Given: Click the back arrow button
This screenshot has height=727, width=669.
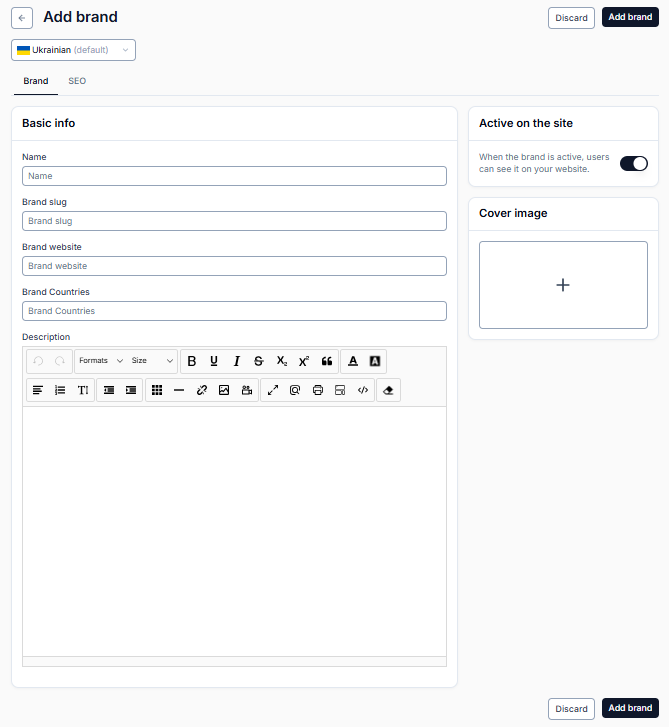Looking at the screenshot, I should (x=22, y=18).
